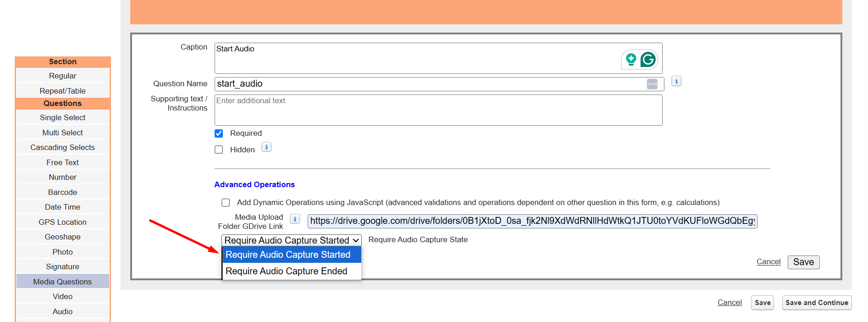Select Regular section type
This screenshot has width=868, height=322.
click(x=63, y=76)
